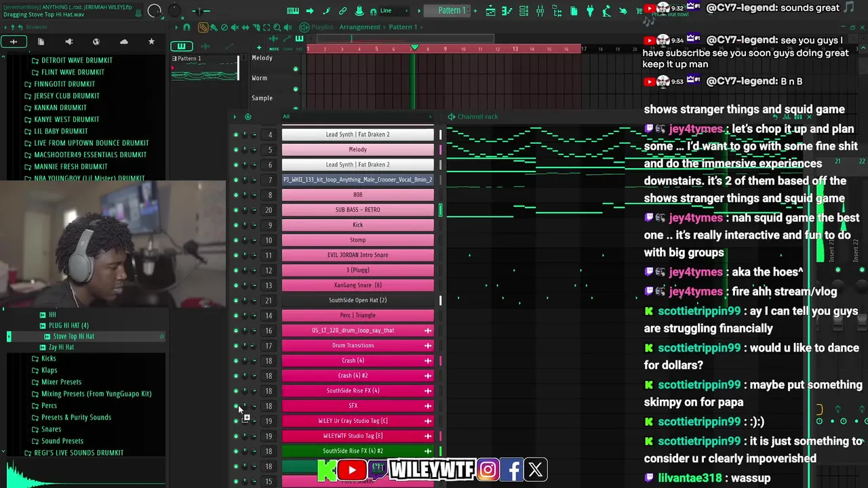This screenshot has height=488, width=868.
Task: Select the Draw pencil tool in playlist toolbar
Action: [x=203, y=27]
